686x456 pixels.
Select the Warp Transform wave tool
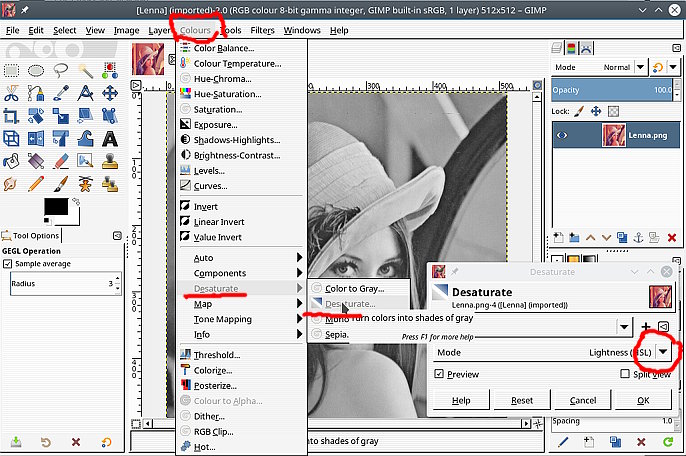[85, 139]
